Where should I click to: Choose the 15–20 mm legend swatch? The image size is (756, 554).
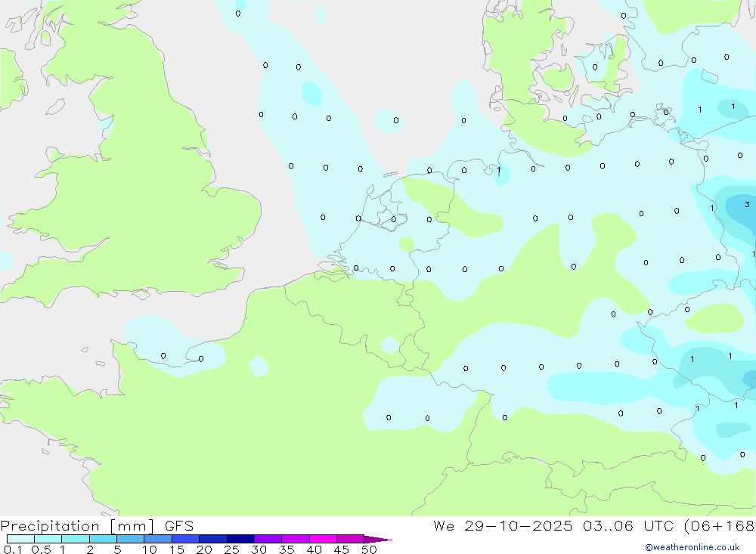coord(186,539)
